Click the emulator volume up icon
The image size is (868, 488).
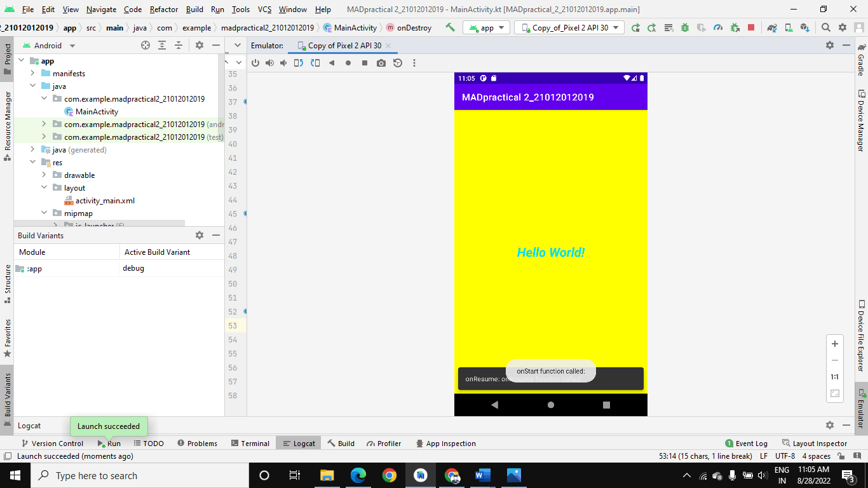[269, 63]
